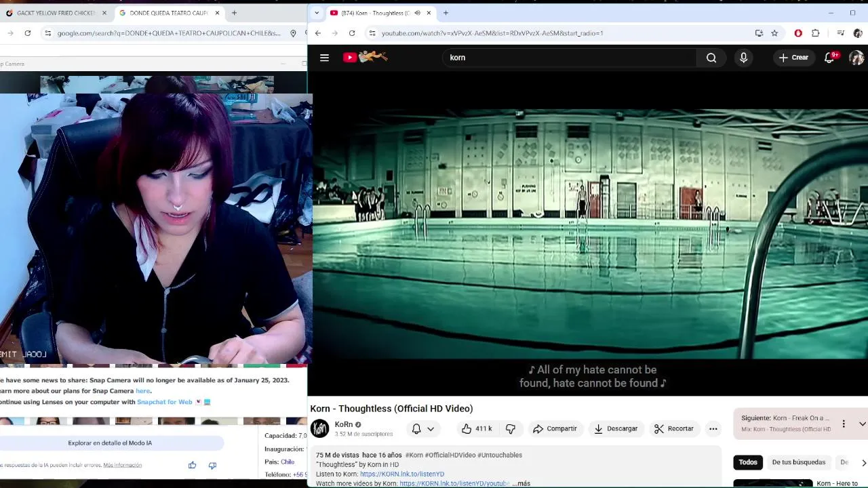This screenshot has width=868, height=488.
Task: Select the DONDE QUEDA TEATRO CAUPOLICAN tab
Action: point(168,13)
